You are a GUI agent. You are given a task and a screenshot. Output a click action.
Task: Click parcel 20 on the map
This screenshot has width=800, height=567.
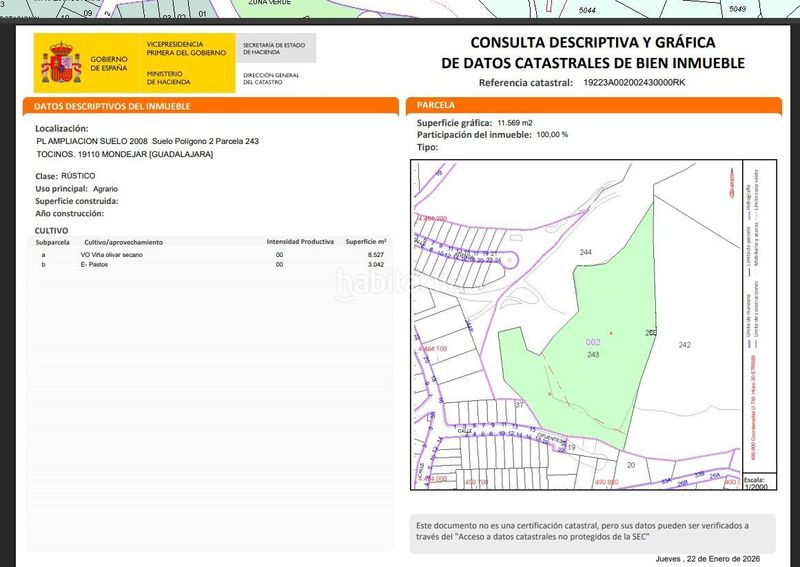pyautogui.click(x=630, y=465)
